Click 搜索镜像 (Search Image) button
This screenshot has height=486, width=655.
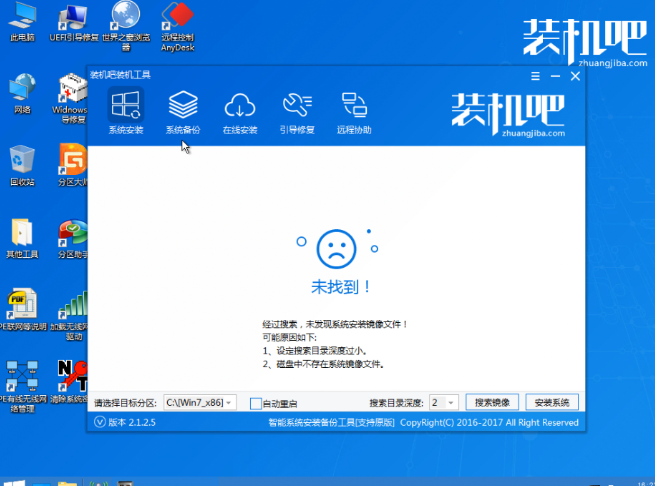pos(492,402)
